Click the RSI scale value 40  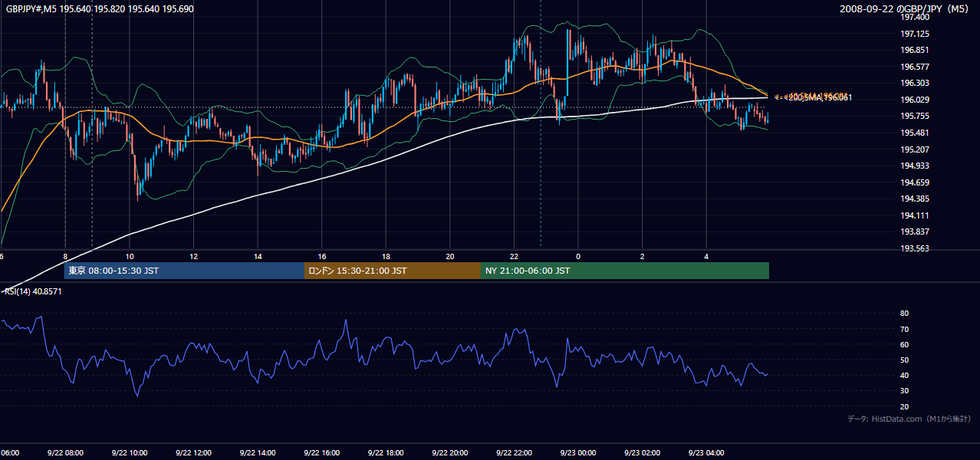tap(904, 375)
